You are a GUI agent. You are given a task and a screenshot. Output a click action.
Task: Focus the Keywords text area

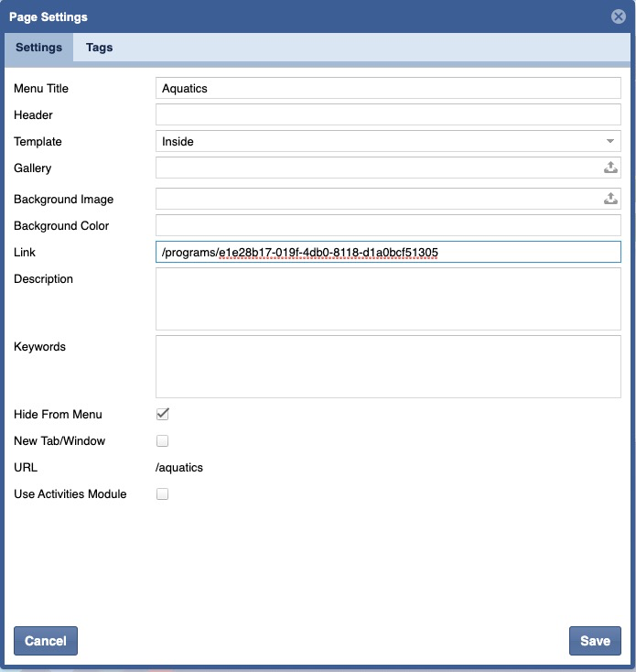click(388, 366)
